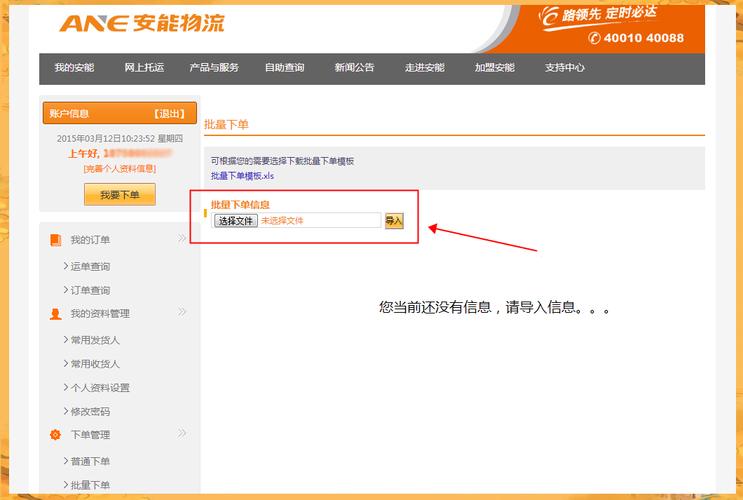Click the 退出 logout link

click(169, 114)
